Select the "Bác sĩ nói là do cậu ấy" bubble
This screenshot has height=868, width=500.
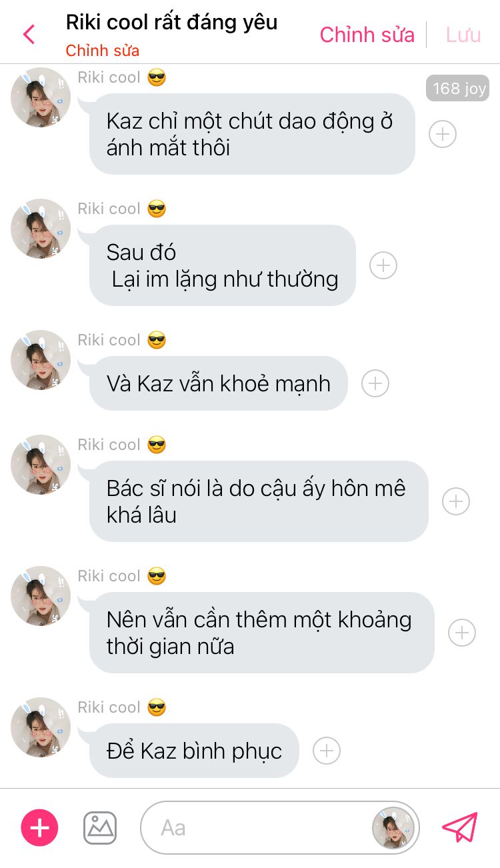point(259,501)
